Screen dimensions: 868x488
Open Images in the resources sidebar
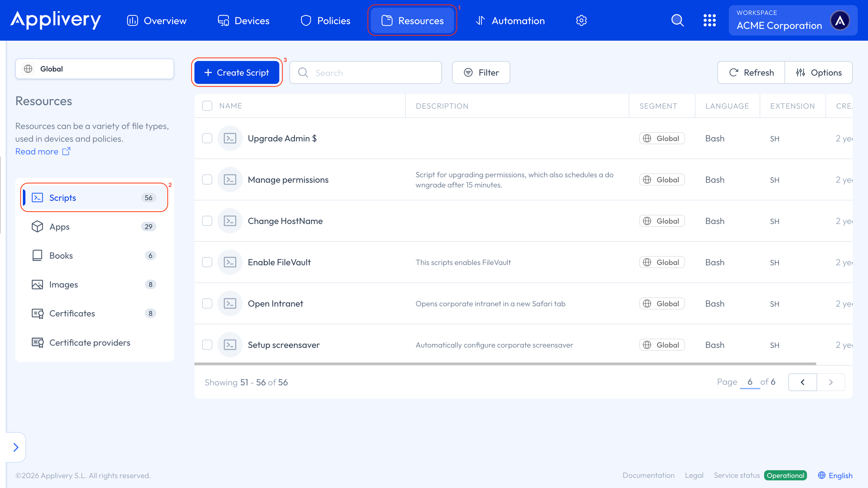click(x=64, y=284)
